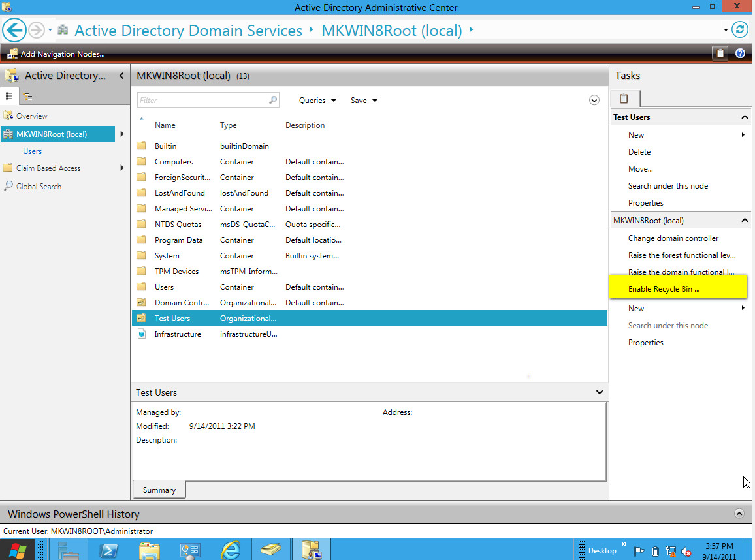Collapse the Test Users summary pane
Image resolution: width=755 pixels, height=560 pixels.
click(599, 392)
